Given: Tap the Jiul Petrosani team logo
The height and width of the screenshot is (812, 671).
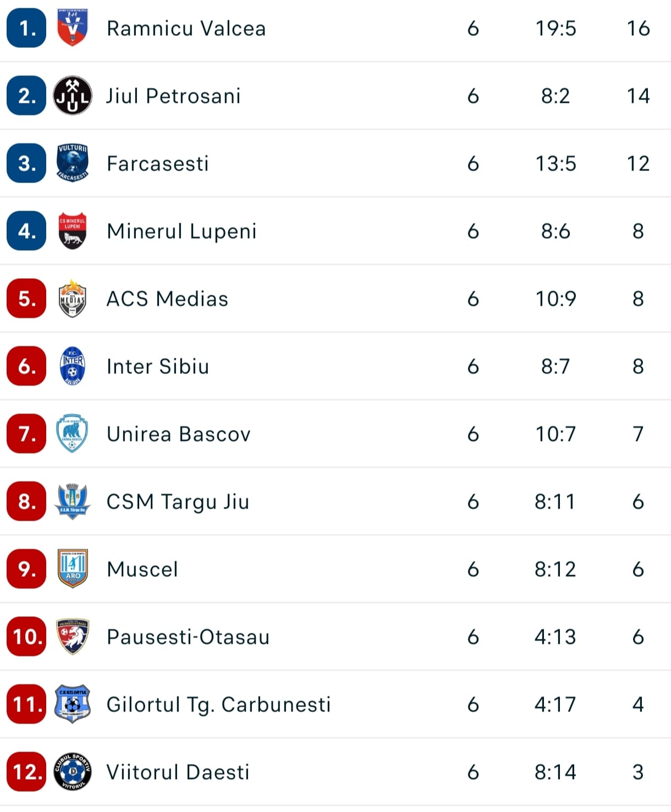Looking at the screenshot, I should (x=73, y=95).
